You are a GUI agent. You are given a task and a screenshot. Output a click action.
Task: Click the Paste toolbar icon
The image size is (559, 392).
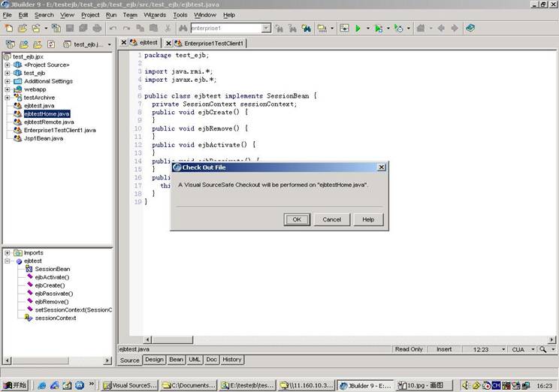tap(154, 28)
